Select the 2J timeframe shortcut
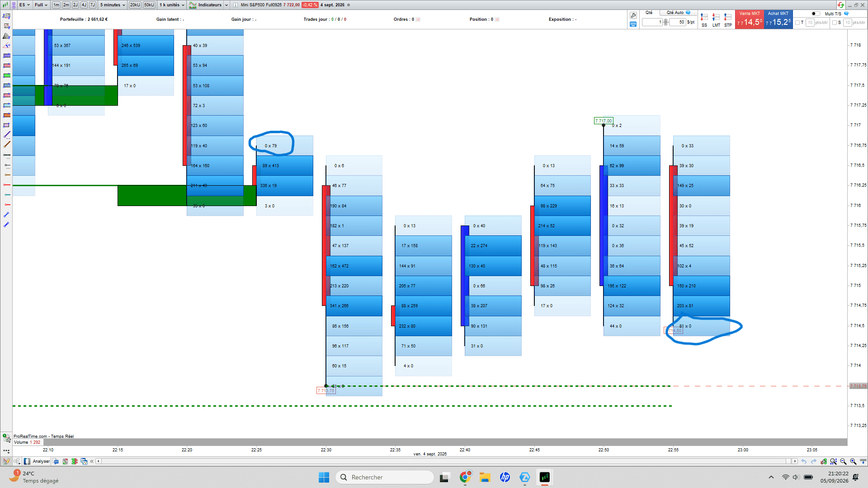 (x=75, y=5)
